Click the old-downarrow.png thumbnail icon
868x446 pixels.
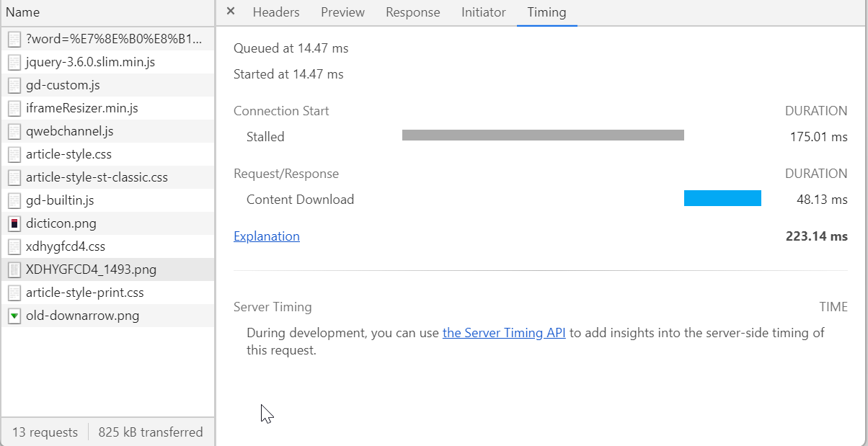click(x=14, y=316)
